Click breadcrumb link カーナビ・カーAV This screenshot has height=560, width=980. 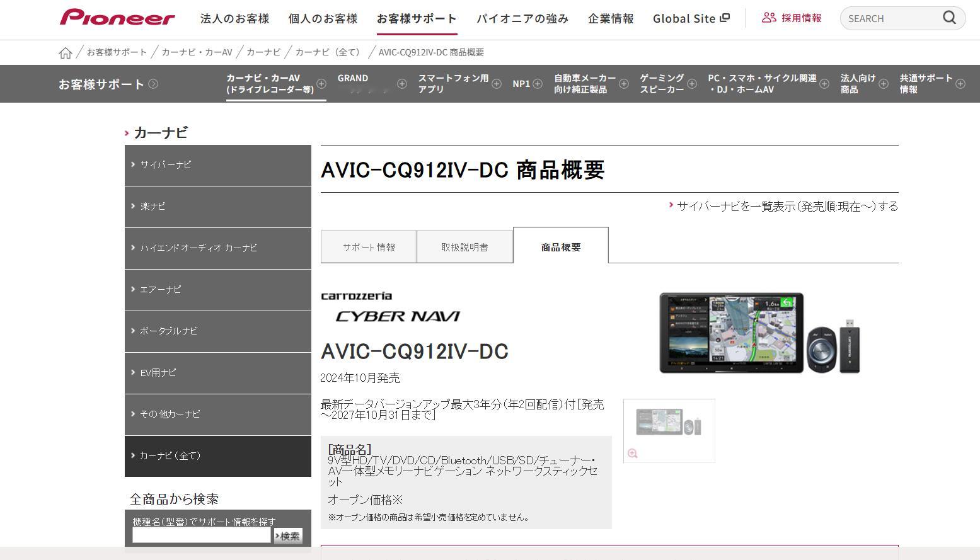(197, 52)
